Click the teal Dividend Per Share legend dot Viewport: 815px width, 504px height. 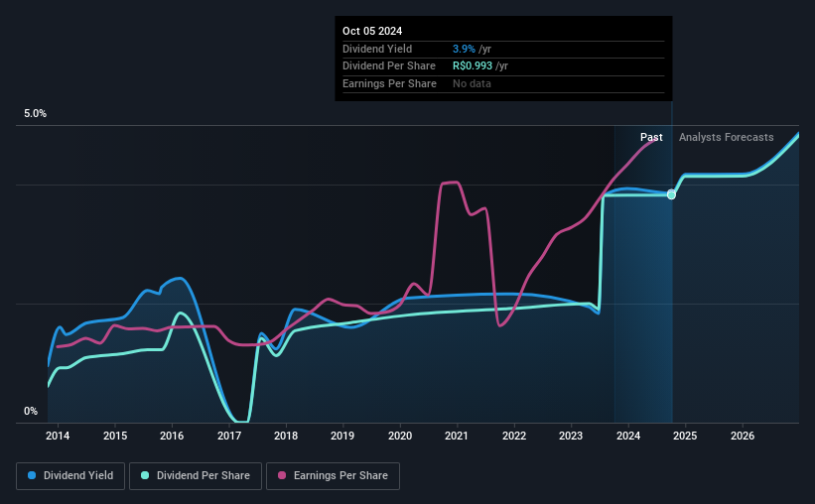pyautogui.click(x=145, y=475)
